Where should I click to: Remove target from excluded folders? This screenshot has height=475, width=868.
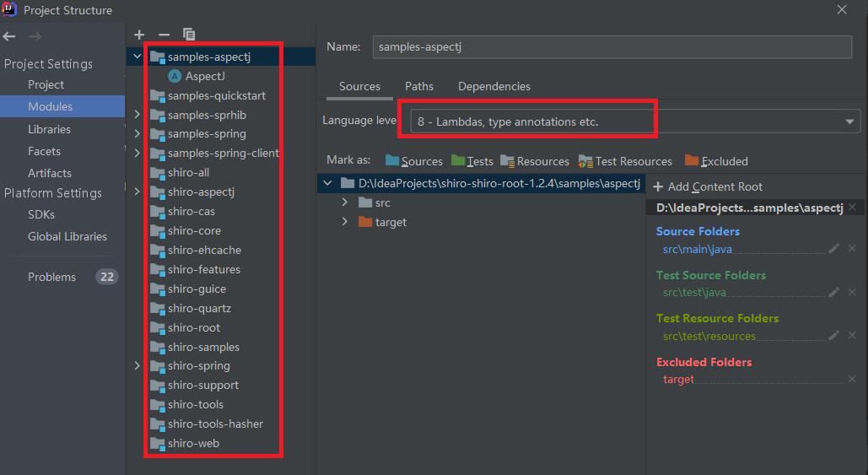852,379
